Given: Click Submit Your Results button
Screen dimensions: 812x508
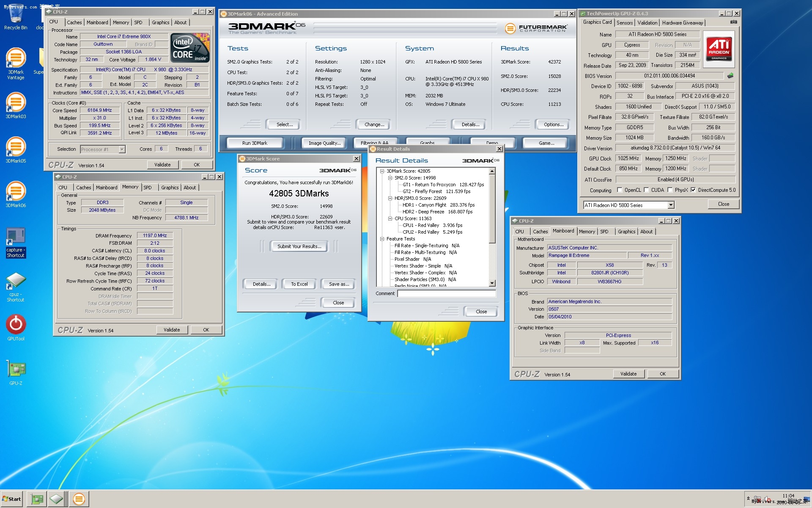Looking at the screenshot, I should (x=299, y=246).
